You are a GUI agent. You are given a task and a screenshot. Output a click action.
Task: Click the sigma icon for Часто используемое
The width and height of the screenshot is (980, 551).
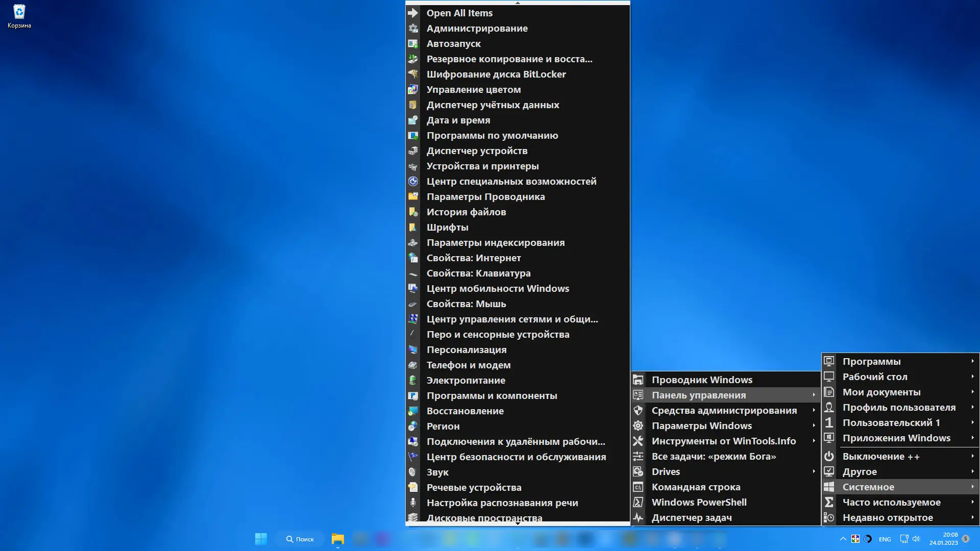coord(829,502)
